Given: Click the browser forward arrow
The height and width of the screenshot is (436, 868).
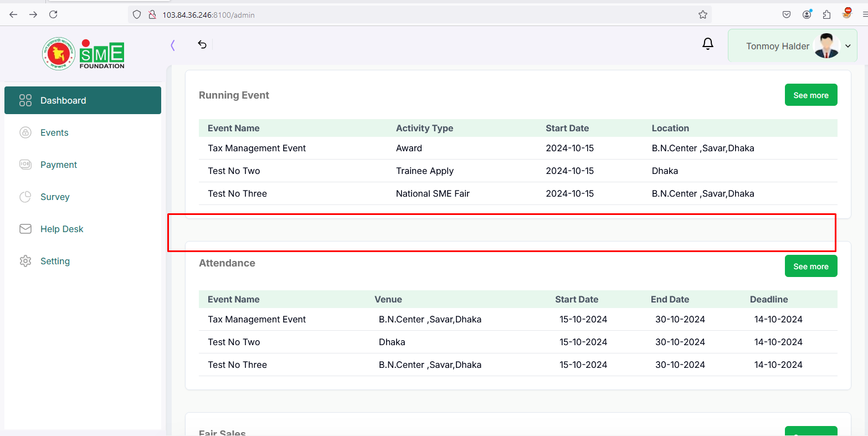Looking at the screenshot, I should [33, 15].
